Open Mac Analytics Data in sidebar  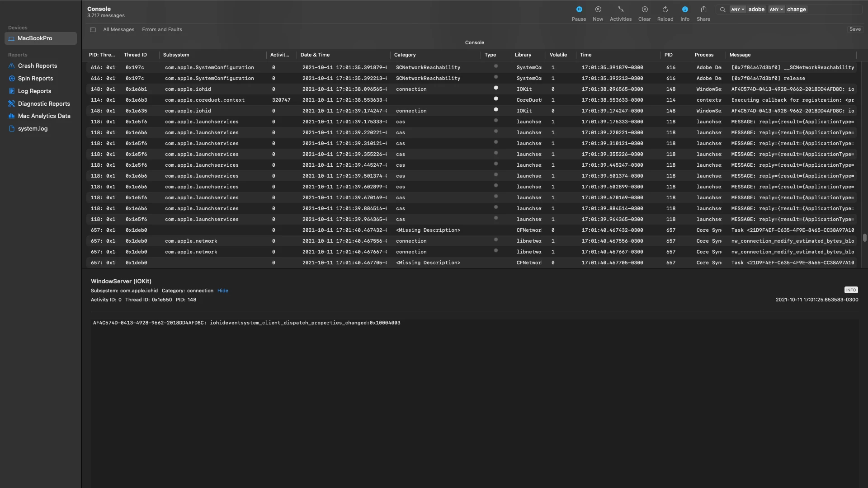pos(44,116)
